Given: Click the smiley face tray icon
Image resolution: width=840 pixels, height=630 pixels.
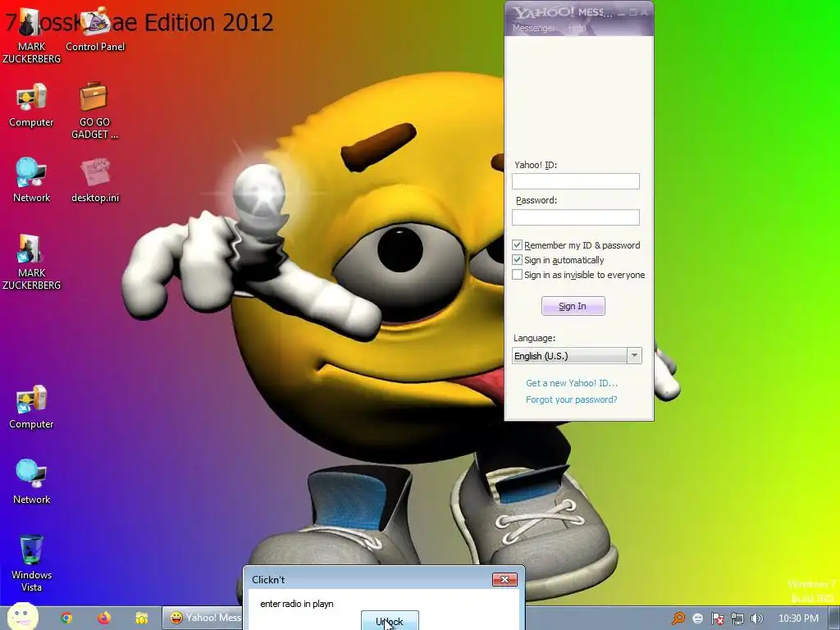Looking at the screenshot, I should coord(697,619).
